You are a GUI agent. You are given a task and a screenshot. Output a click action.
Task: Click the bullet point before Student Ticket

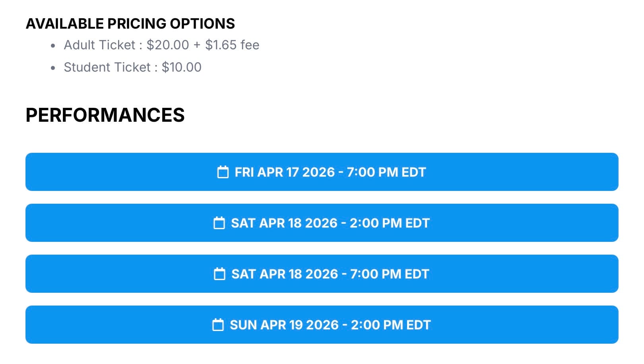click(53, 68)
